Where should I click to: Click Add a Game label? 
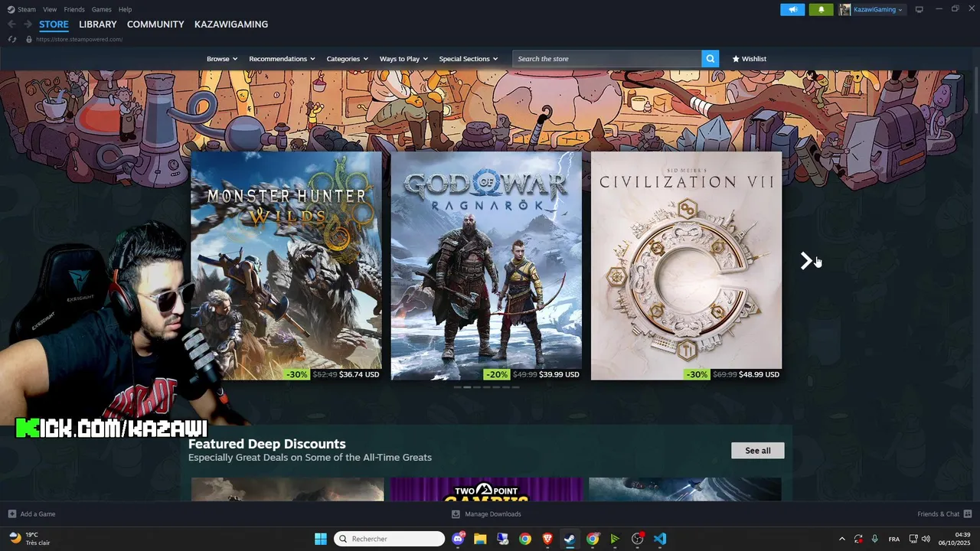point(38,514)
